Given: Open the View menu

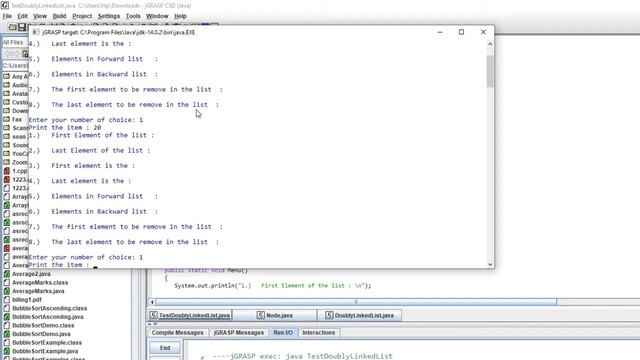Looking at the screenshot, I should 40,16.
